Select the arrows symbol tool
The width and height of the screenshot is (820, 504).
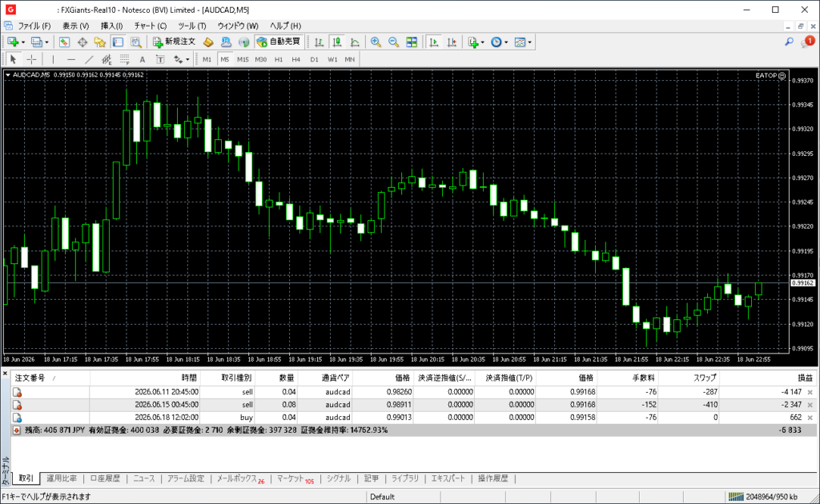(178, 59)
